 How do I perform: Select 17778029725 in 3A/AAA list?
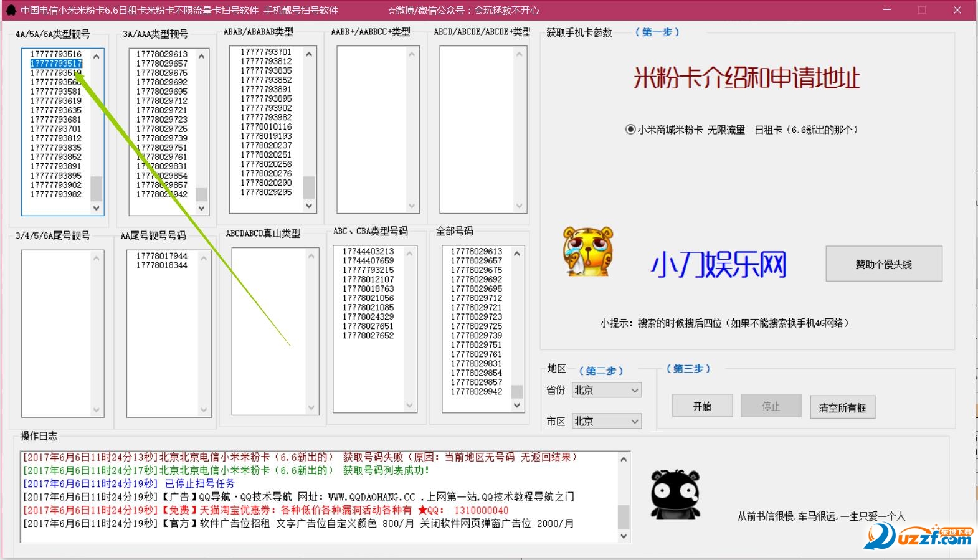162,129
